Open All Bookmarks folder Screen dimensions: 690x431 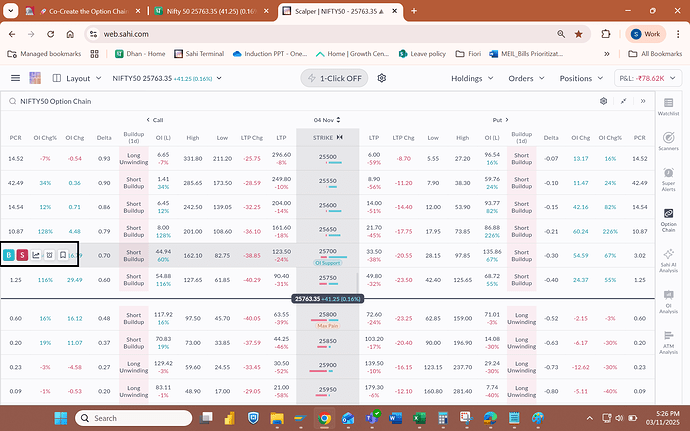655,54
